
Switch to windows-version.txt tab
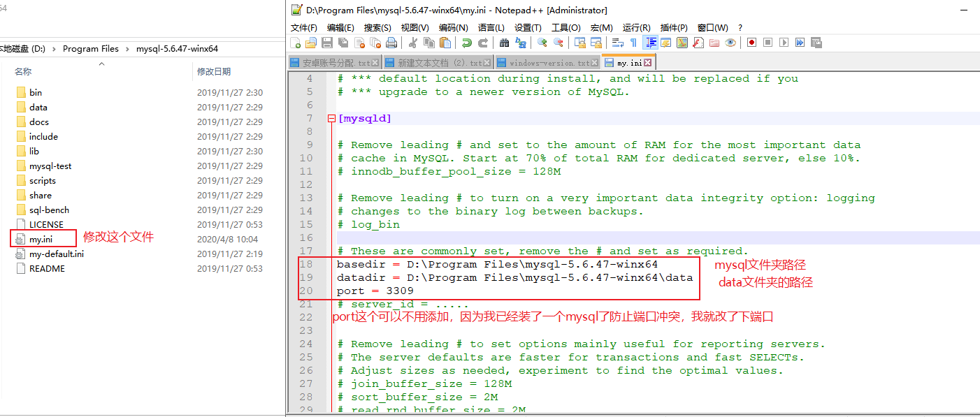(x=549, y=63)
